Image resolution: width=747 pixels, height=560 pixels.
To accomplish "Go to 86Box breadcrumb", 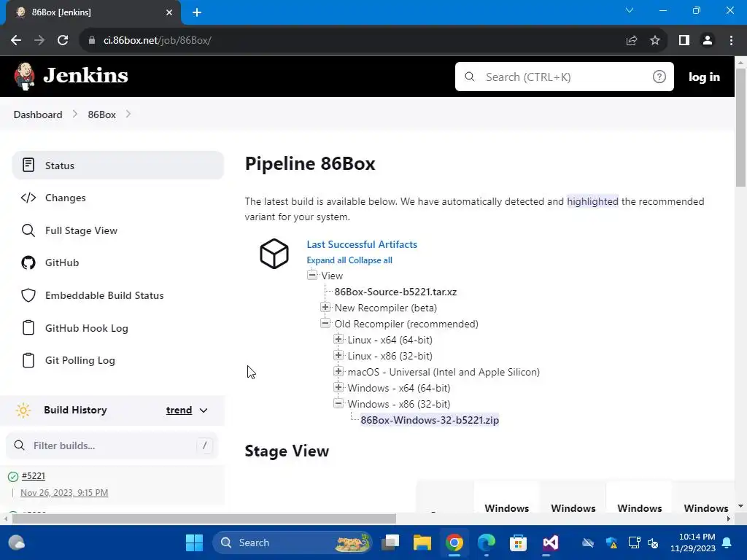I will (102, 114).
